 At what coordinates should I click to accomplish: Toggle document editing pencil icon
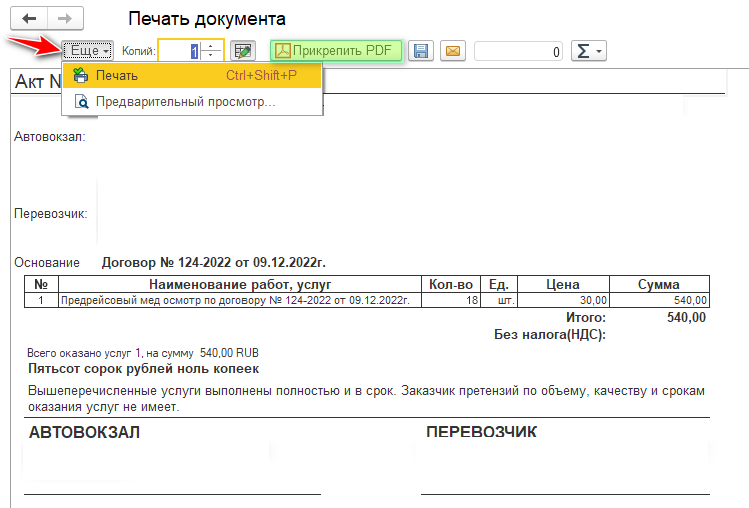(x=242, y=50)
